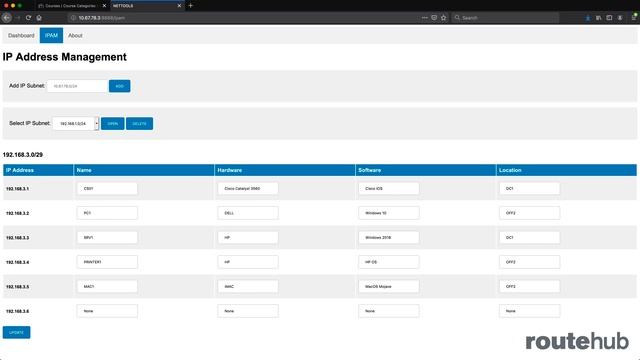Open the Select IP Subnet dropdown
640x360 pixels.
pyautogui.click(x=76, y=123)
